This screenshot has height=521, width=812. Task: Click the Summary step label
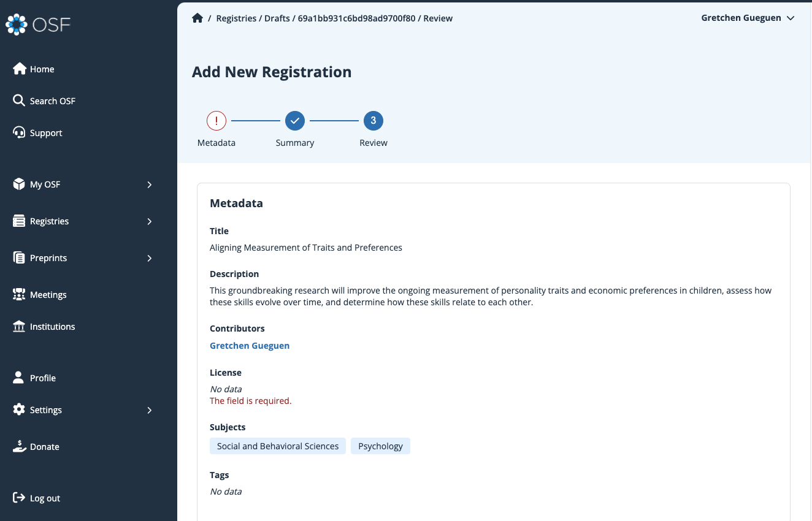click(x=295, y=143)
